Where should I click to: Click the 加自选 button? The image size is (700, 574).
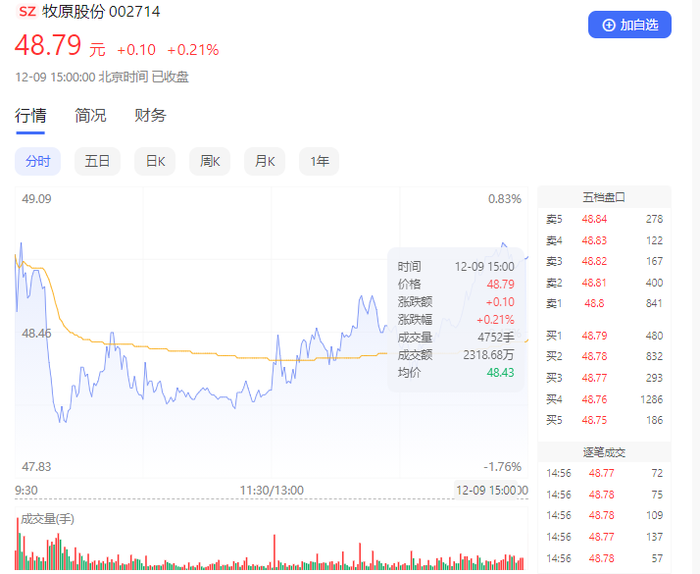click(629, 25)
